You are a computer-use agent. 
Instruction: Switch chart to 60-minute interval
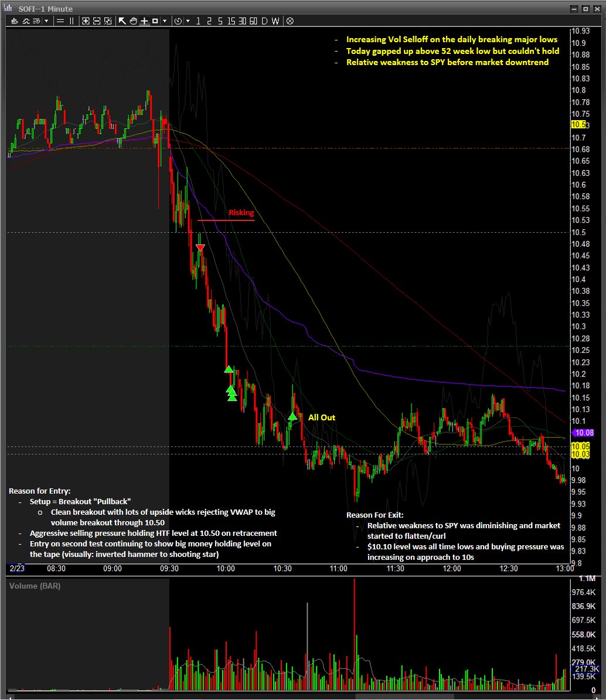[x=253, y=21]
